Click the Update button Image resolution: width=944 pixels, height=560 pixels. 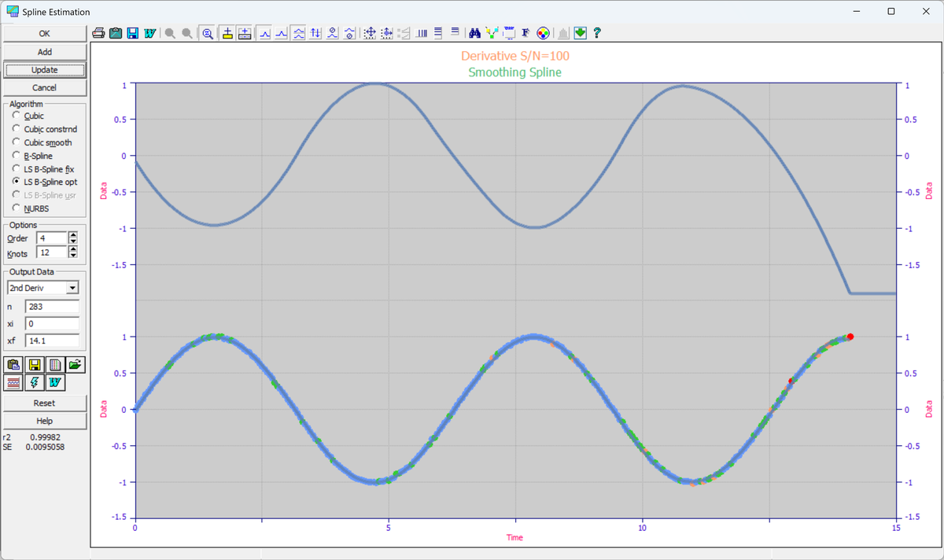pyautogui.click(x=45, y=70)
